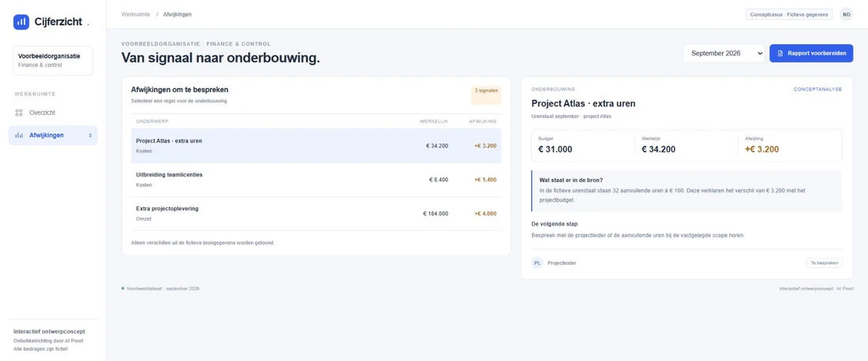Click the Werkelijk € 34.200 detail value
This screenshot has height=361, width=868.
[659, 149]
